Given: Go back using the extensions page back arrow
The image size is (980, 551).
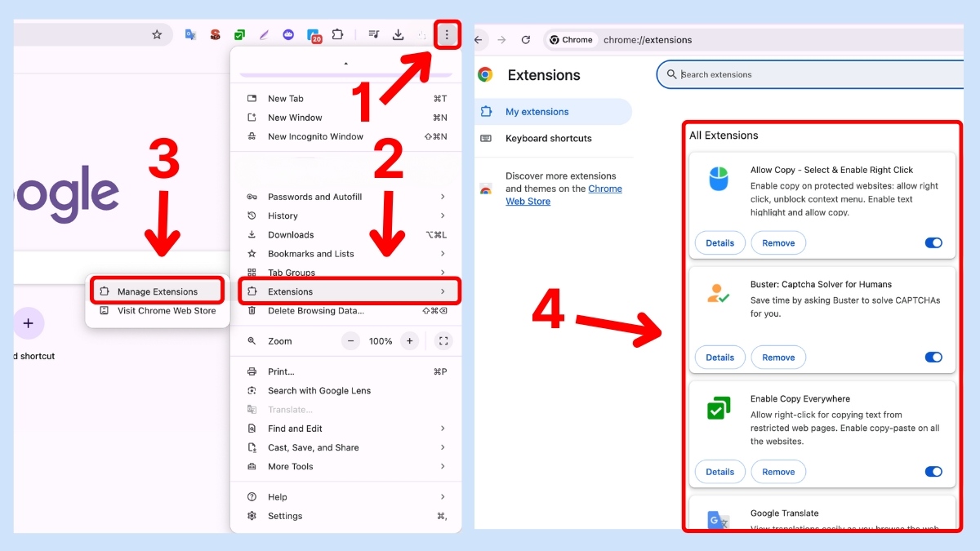Looking at the screenshot, I should pos(479,39).
